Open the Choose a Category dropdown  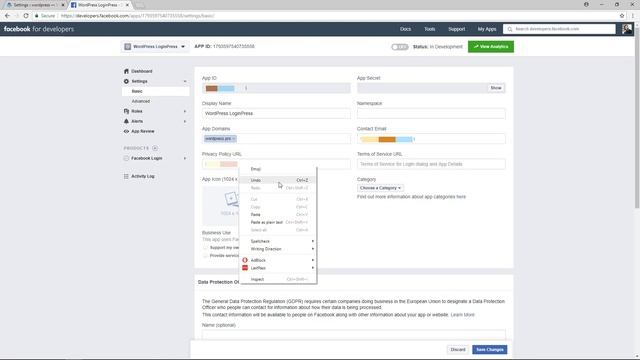click(x=380, y=188)
